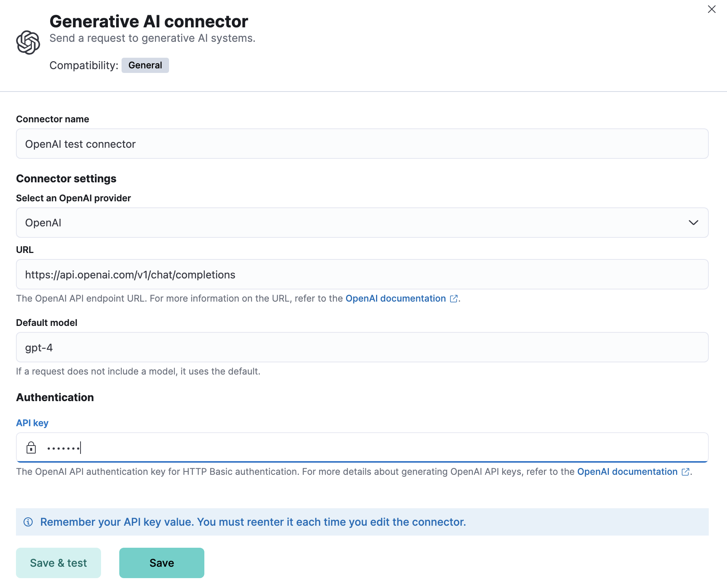Click external link icon after API key documentation link
The height and width of the screenshot is (588, 727).
pos(686,472)
